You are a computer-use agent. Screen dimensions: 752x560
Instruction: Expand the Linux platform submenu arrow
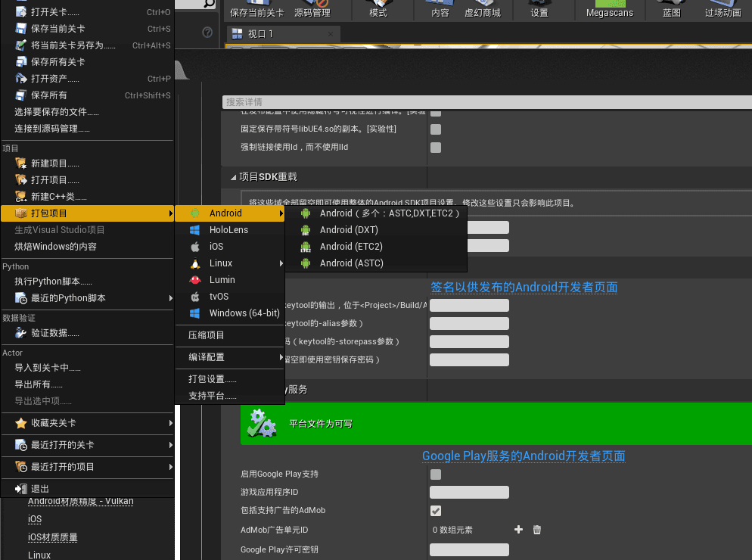(281, 263)
